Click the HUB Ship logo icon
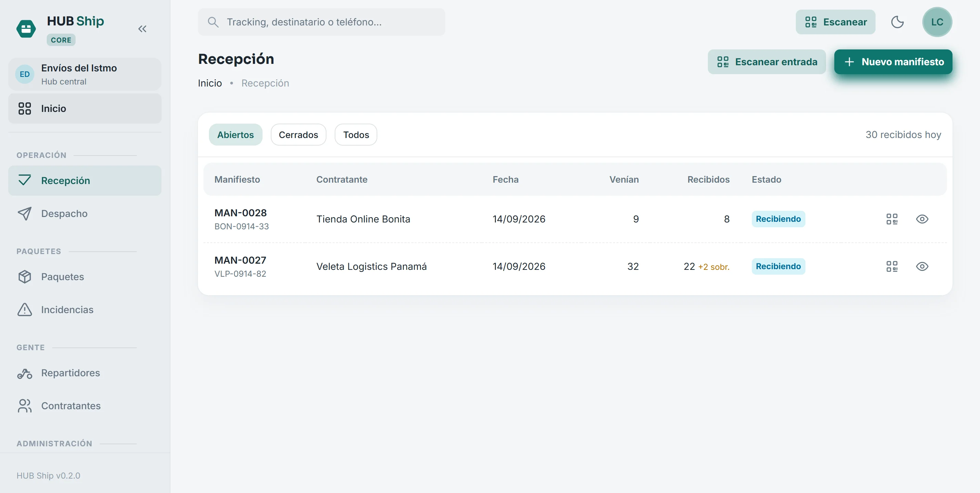This screenshot has height=493, width=980. (26, 29)
